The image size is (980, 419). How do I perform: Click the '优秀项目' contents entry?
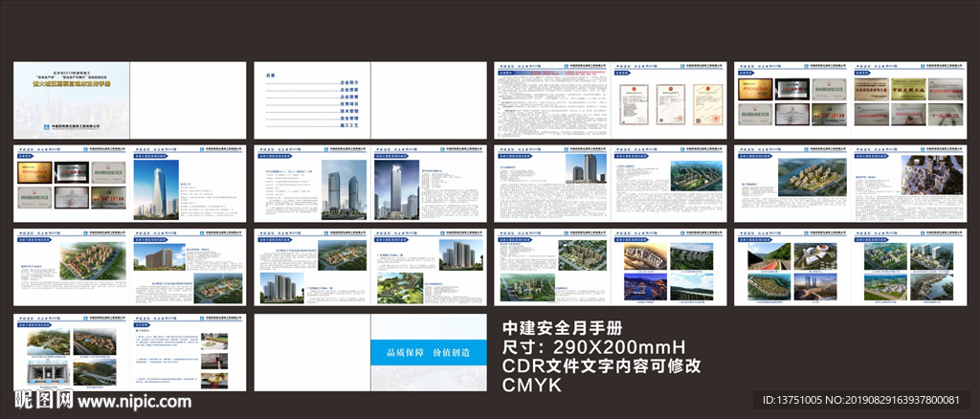(x=348, y=103)
